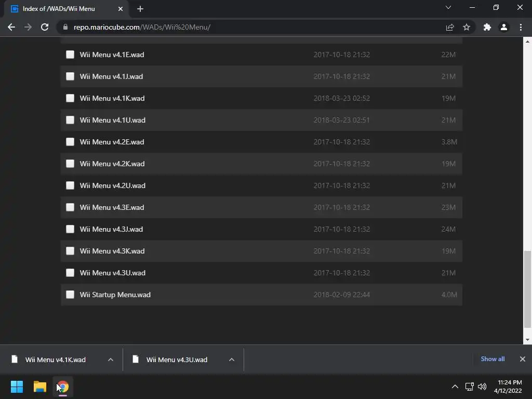532x399 pixels.
Task: Download Wii Menu v4.3K.wad link
Action: click(112, 251)
